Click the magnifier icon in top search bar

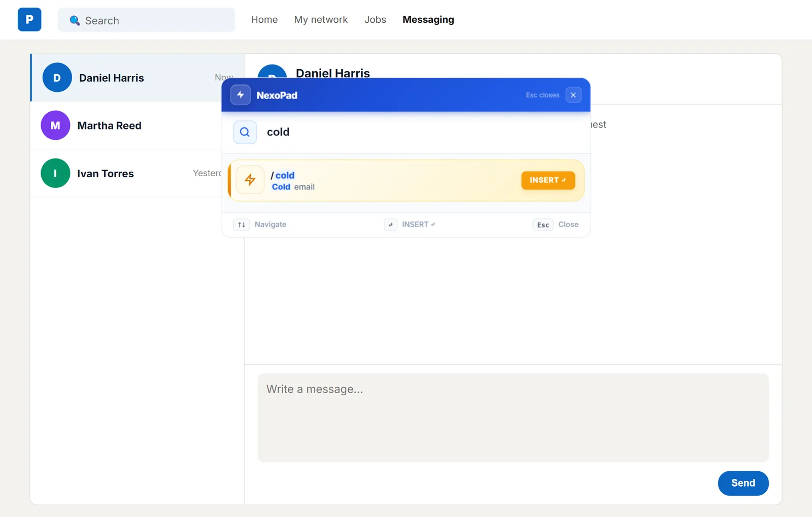tap(75, 20)
